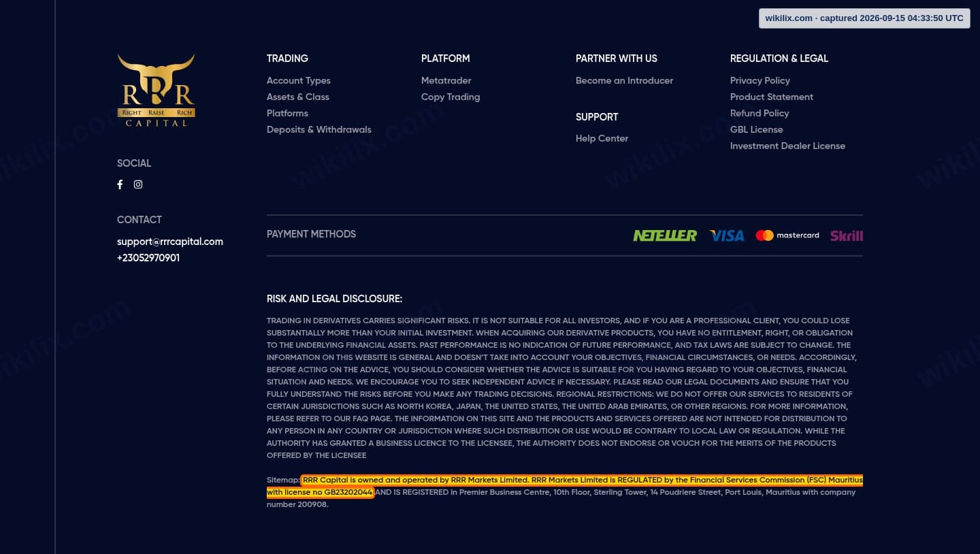View Deposits & Withdrawals page
The height and width of the screenshot is (554, 980).
pos(319,129)
